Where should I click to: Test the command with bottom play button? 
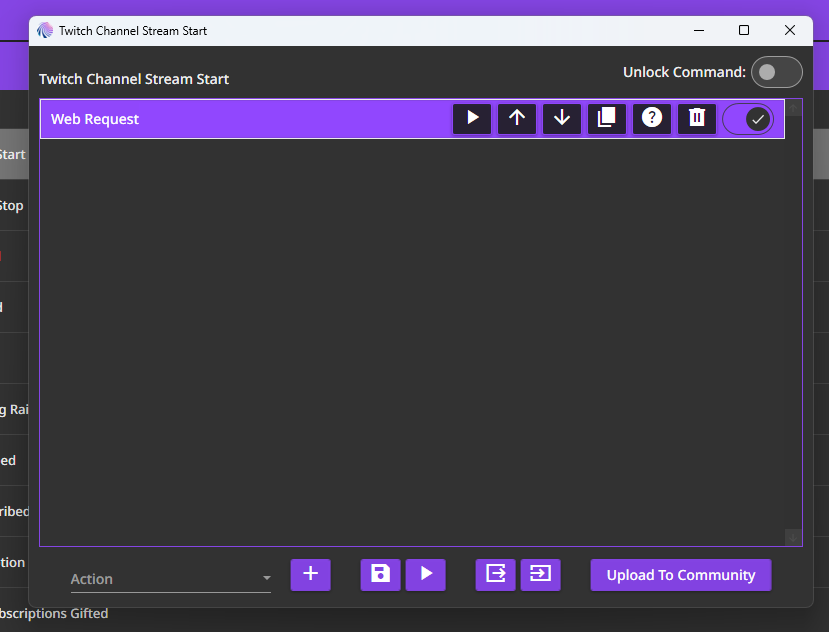point(426,575)
